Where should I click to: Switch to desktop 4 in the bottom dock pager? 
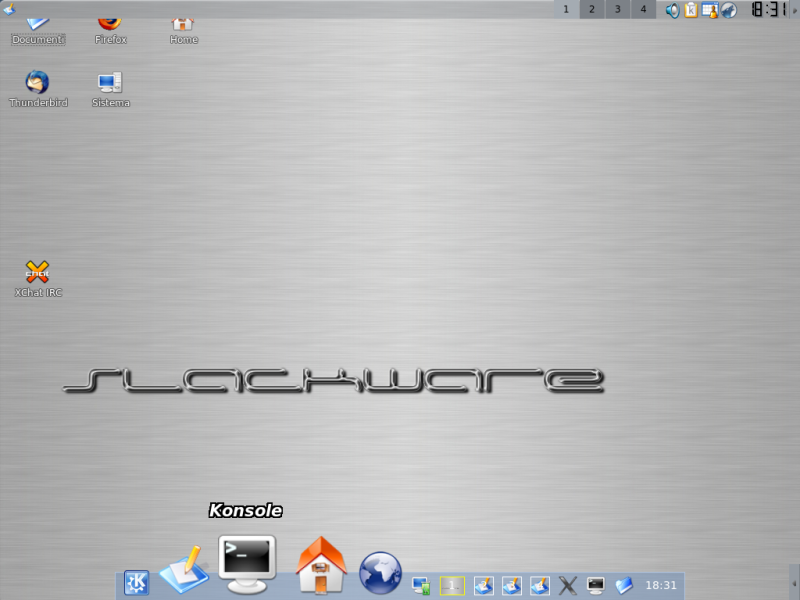coord(539,586)
